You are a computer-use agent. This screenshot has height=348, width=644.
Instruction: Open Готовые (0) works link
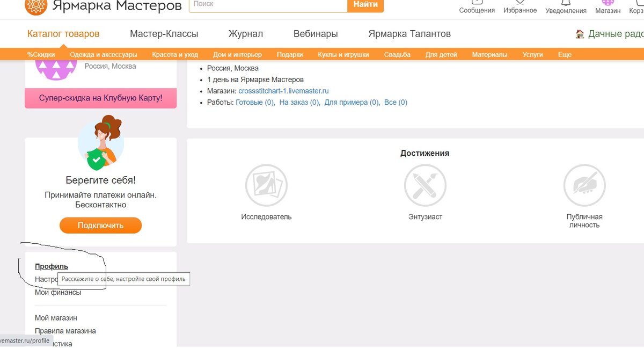coord(255,102)
